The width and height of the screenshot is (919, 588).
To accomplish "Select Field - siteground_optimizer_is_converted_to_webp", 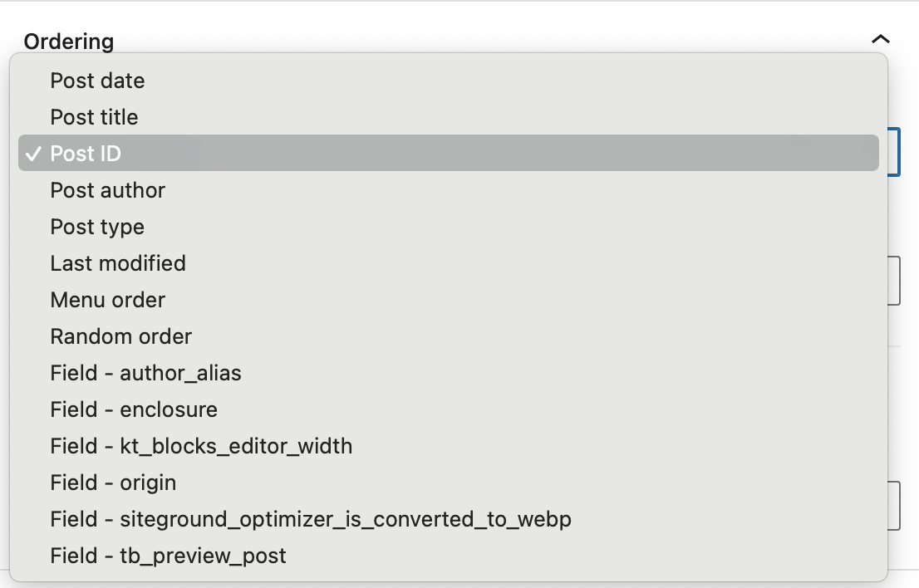I will 449,519.
